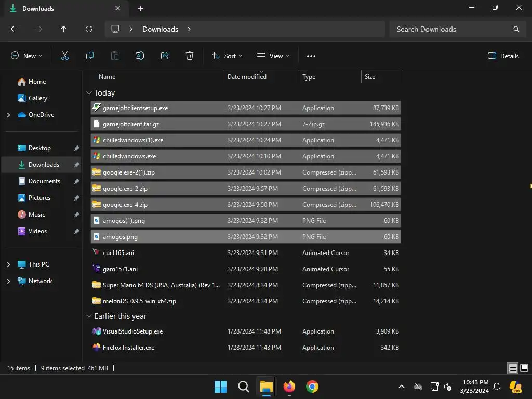Open Pictures quick access folder
This screenshot has width=532, height=399.
tap(39, 198)
